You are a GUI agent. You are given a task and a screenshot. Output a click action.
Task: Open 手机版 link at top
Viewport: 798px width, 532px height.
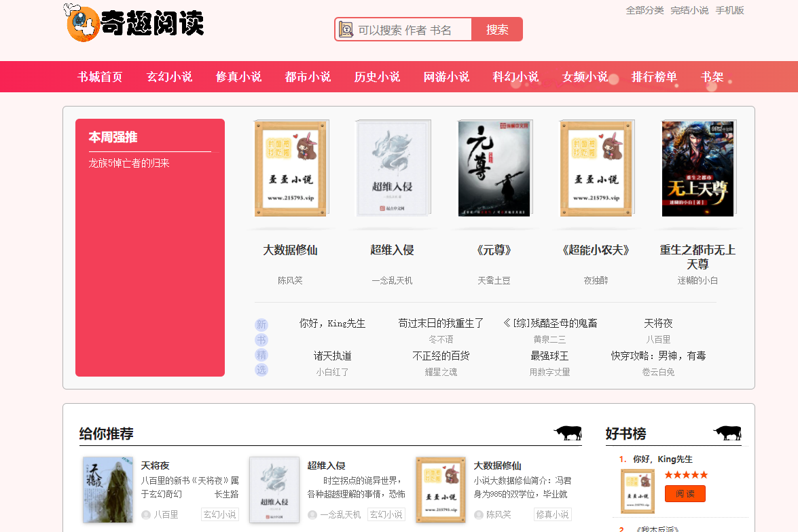pos(730,10)
